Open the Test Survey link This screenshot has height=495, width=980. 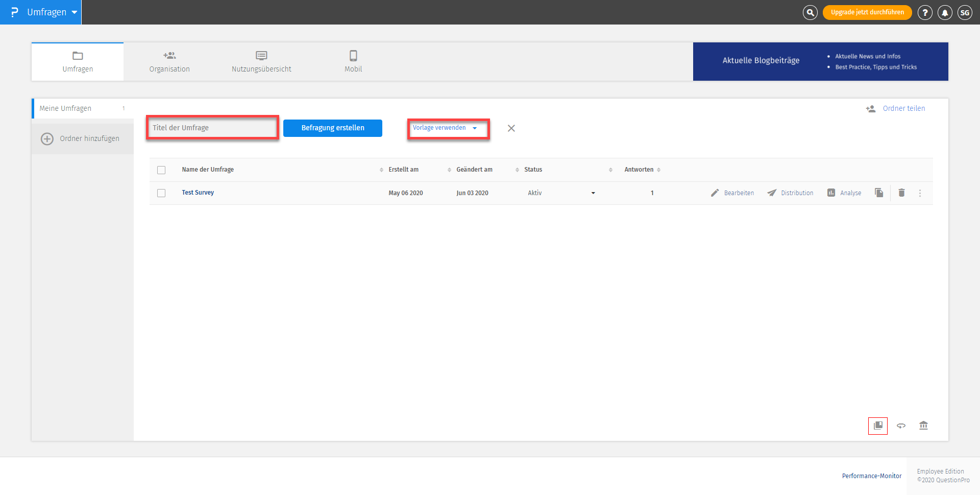click(198, 193)
